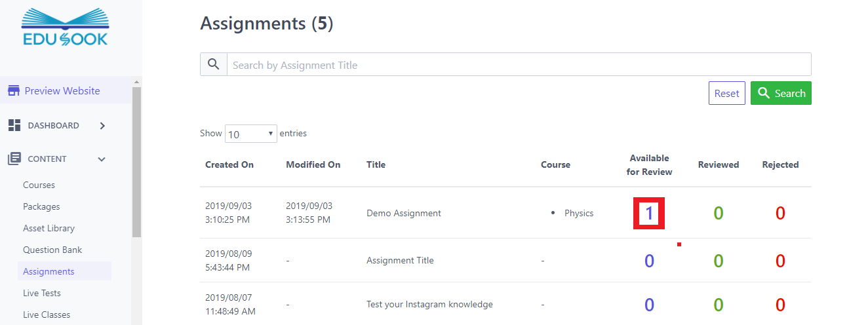The image size is (868, 325).
Task: Click the magnifier icon beside search field
Action: (214, 64)
